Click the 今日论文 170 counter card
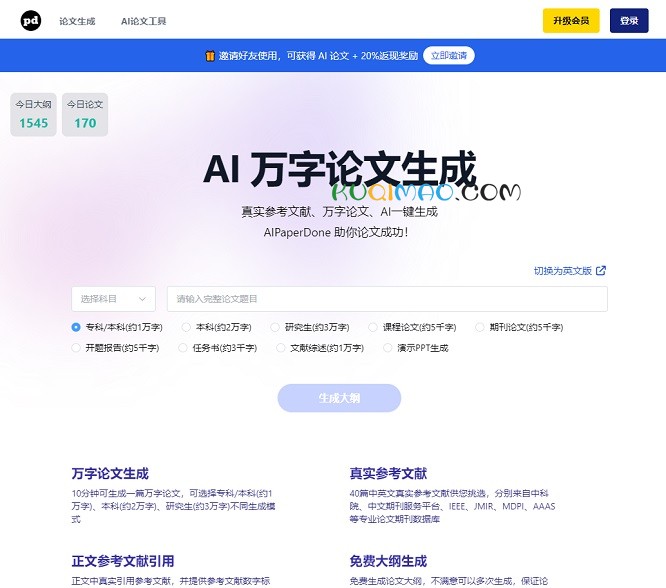Image resolution: width=666 pixels, height=588 pixels. tap(85, 115)
